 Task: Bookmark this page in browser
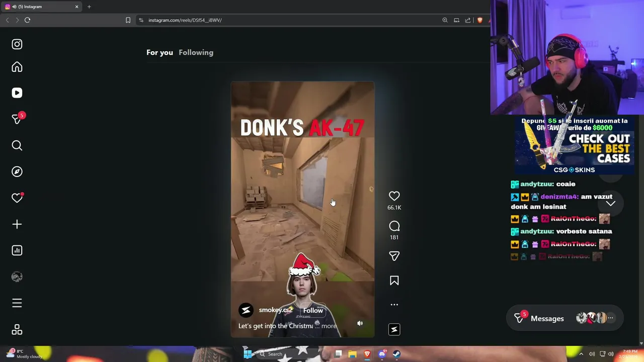pos(128,20)
